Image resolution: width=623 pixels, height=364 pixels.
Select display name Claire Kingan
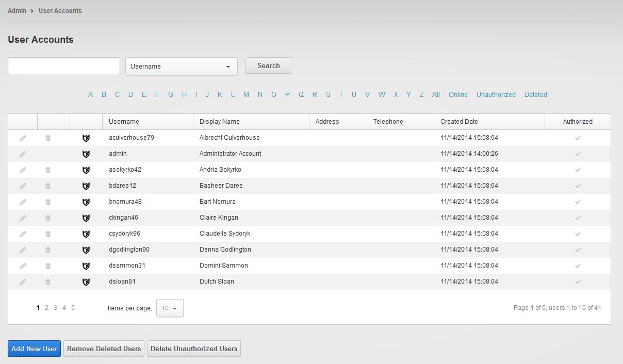[219, 218]
